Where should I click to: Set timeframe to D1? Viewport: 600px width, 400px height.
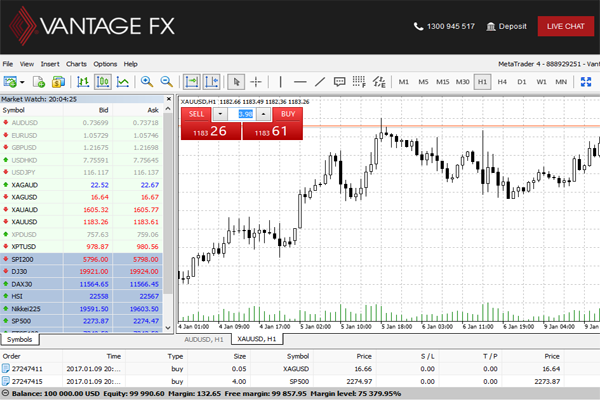coord(522,82)
